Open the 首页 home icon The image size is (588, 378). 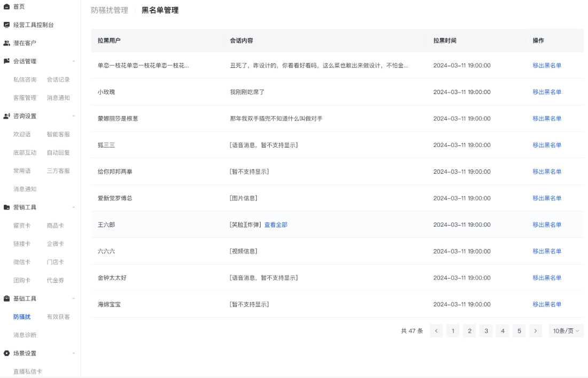[x=7, y=7]
